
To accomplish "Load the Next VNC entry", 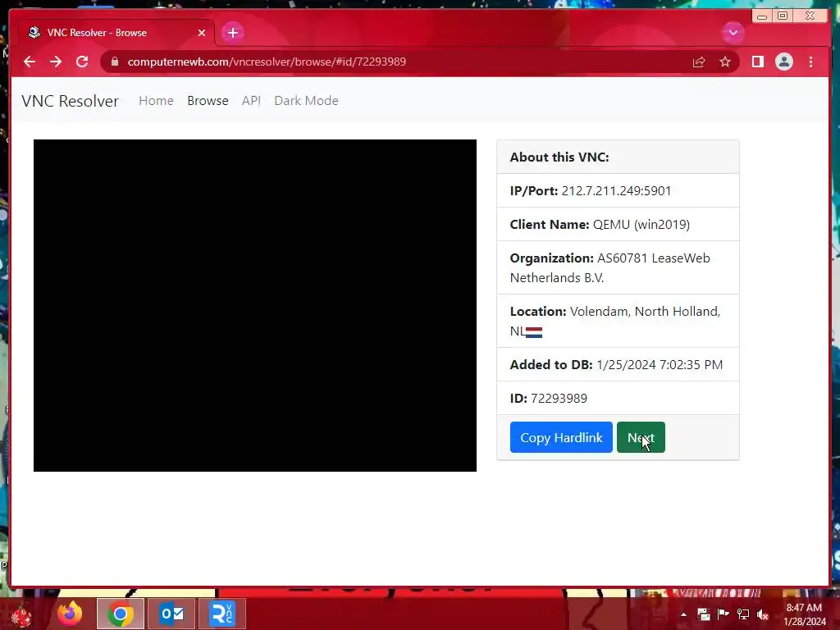I will point(641,437).
